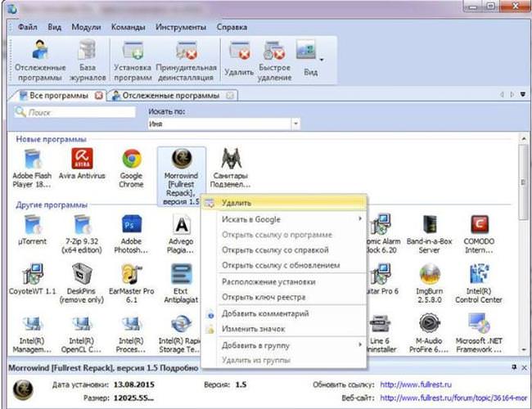Open the tab list dropdown arrow
532x409 pixels.
523,95
